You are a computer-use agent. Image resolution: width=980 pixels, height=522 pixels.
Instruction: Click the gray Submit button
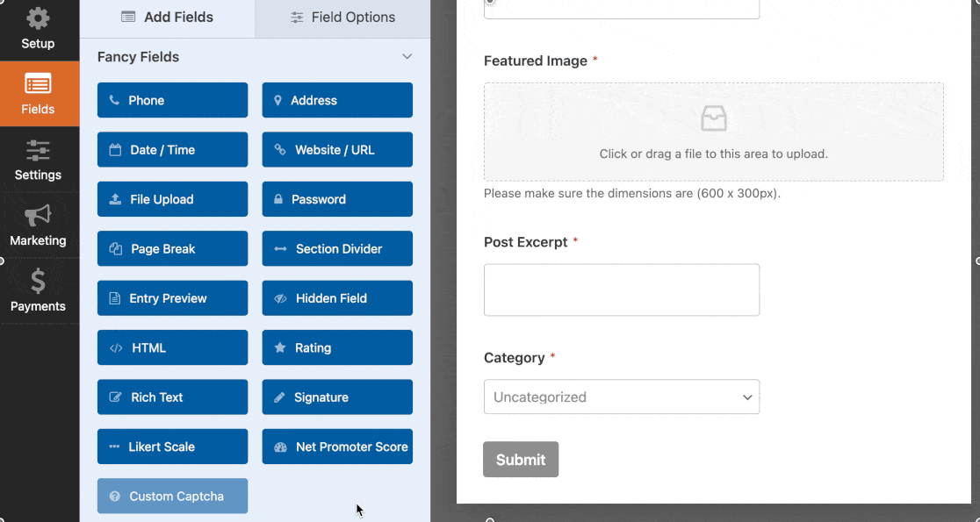[x=521, y=460]
